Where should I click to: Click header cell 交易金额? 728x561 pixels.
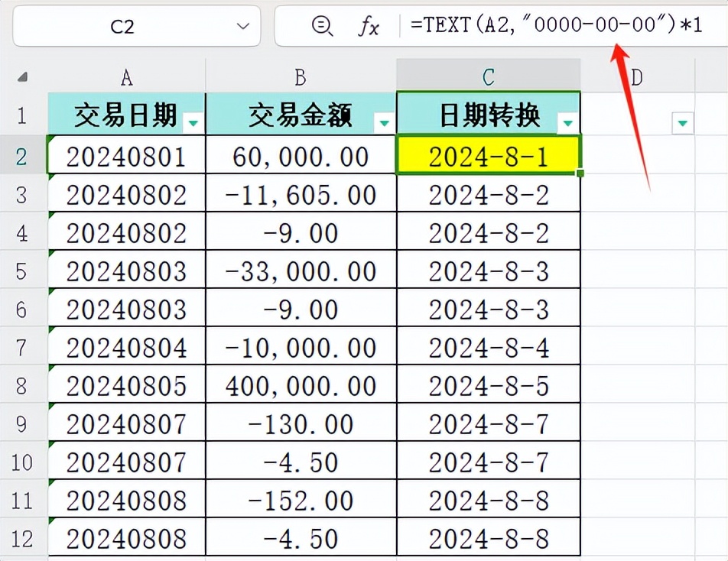(301, 114)
